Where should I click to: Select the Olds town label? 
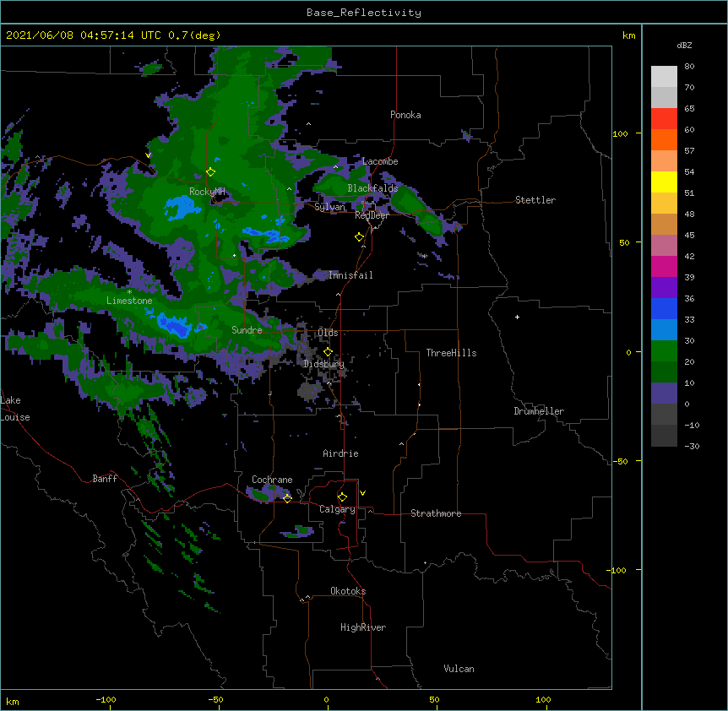pos(328,333)
